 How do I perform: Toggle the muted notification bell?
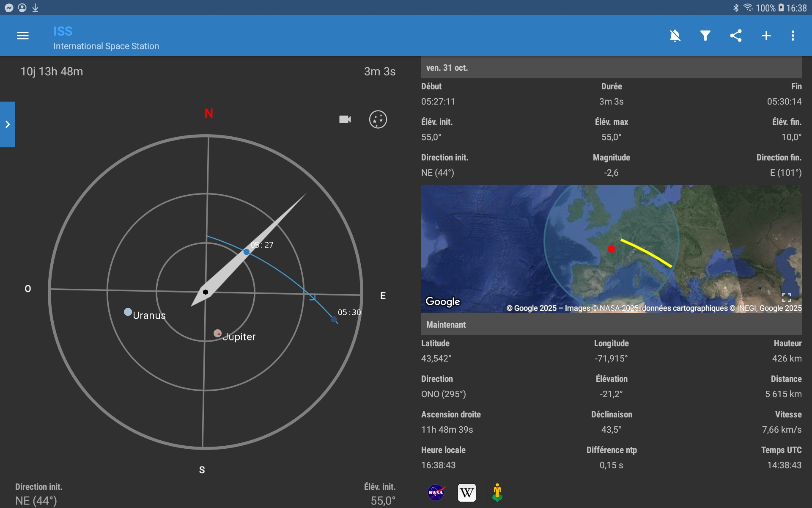(x=675, y=36)
